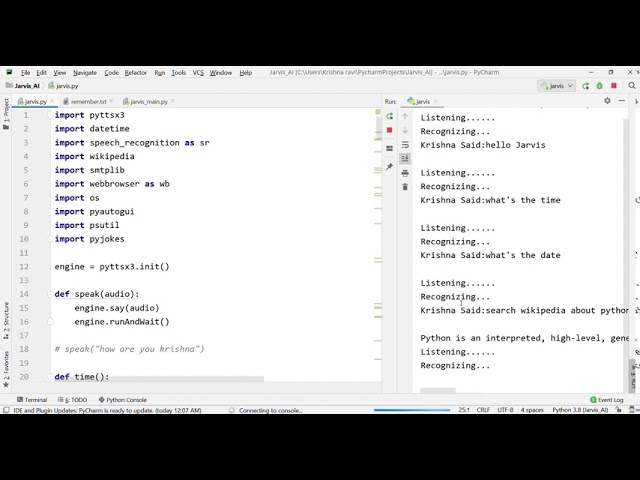The height and width of the screenshot is (480, 640).
Task: Click the Print icon in Run panel
Action: (405, 173)
